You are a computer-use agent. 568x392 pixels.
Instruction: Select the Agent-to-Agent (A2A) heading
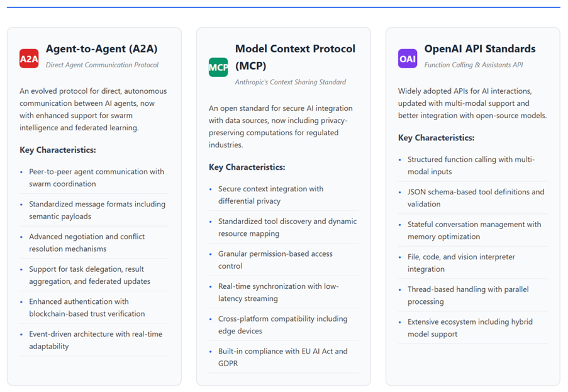(101, 48)
